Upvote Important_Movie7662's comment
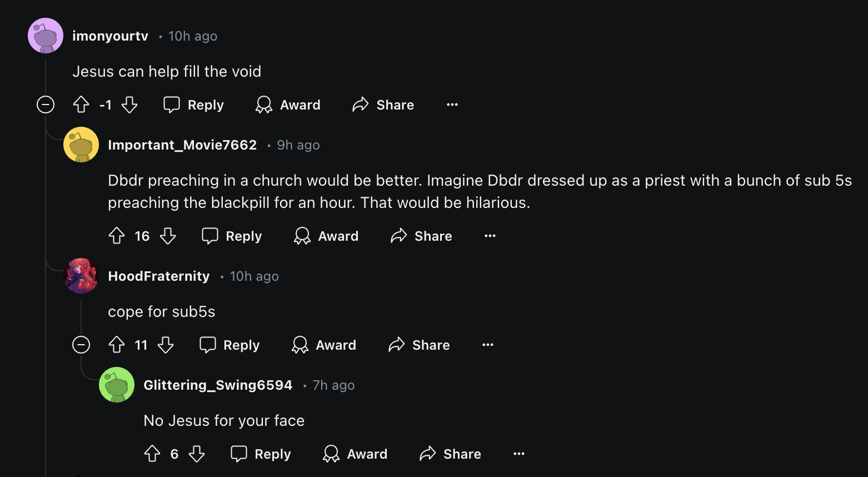 click(x=117, y=236)
